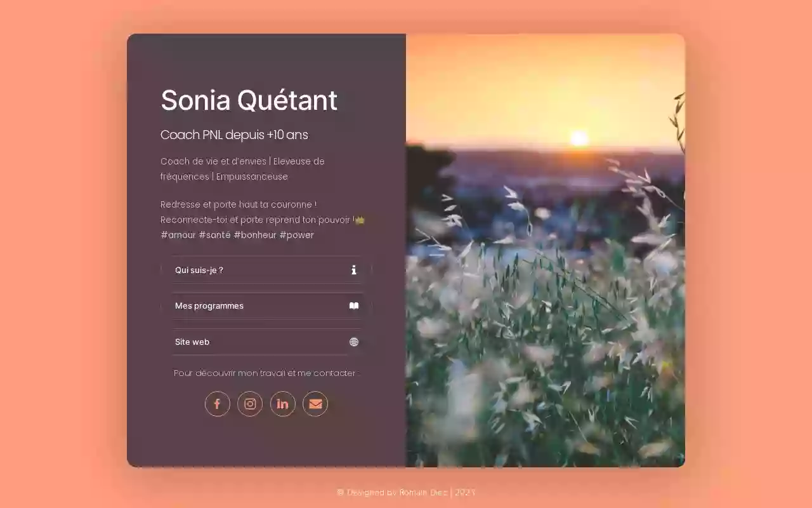Click the book icon beside Mes programmes
The image size is (812, 508).
[354, 305]
